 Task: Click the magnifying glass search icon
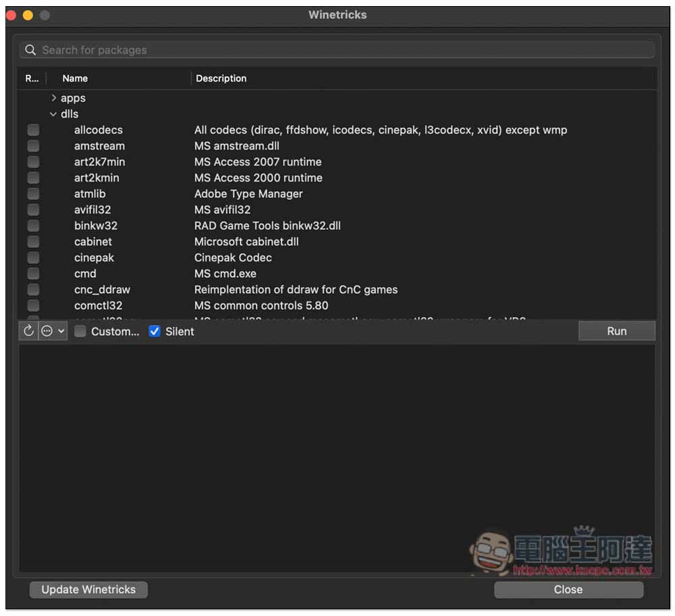coord(30,50)
